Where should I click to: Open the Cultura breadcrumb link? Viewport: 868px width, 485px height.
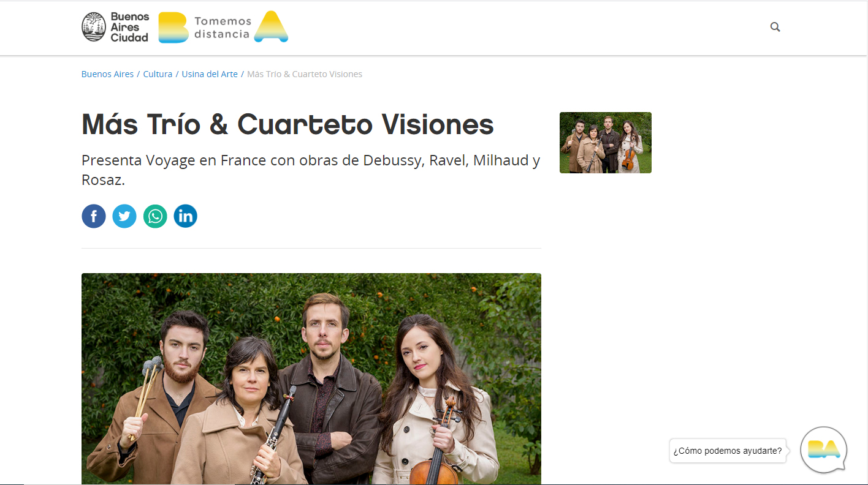click(x=158, y=74)
